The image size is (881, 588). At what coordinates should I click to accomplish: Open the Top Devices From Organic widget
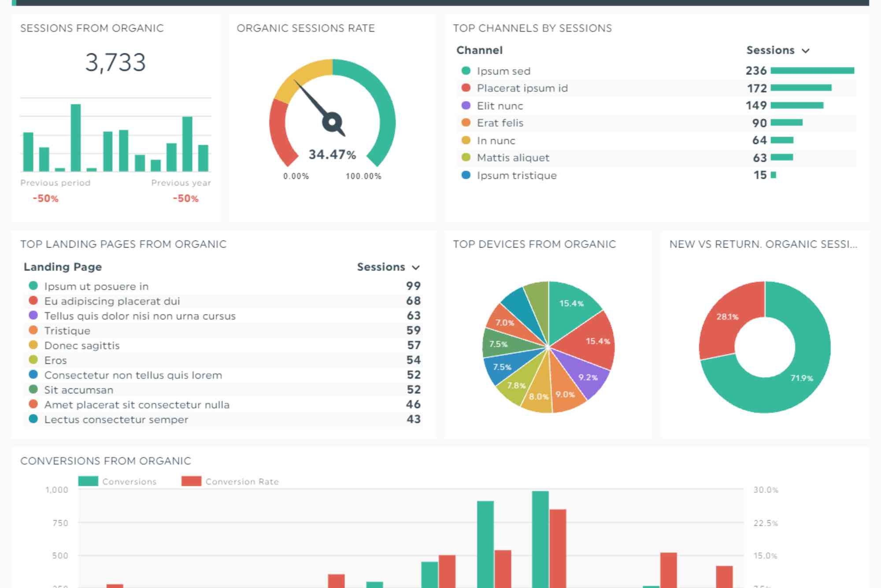(535, 244)
